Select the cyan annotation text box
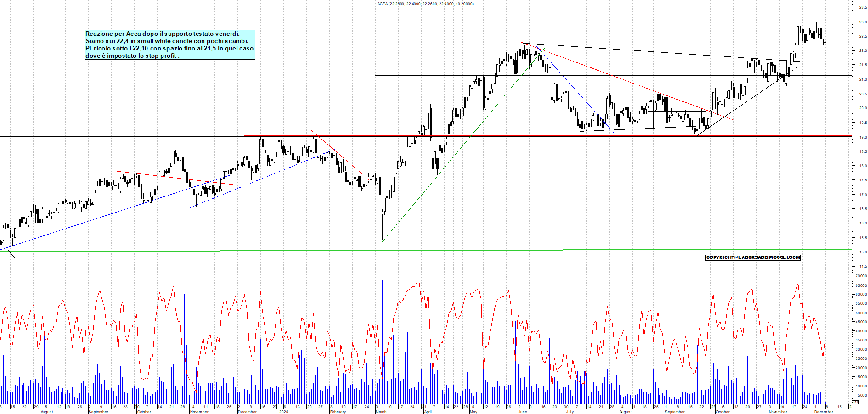868x414 pixels. (169, 45)
